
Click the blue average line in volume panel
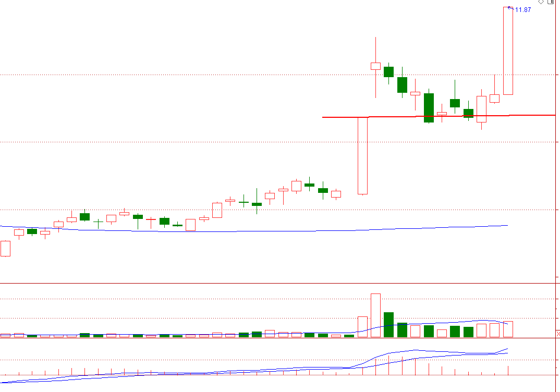click(x=443, y=323)
